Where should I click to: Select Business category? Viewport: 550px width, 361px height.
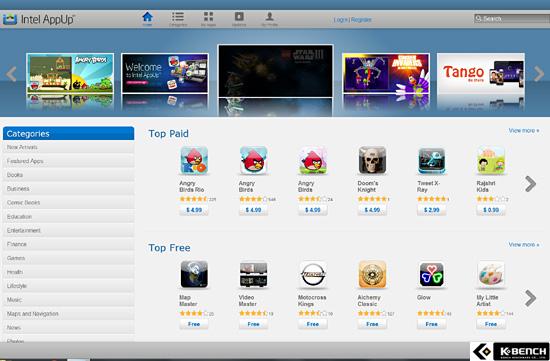click(x=68, y=189)
